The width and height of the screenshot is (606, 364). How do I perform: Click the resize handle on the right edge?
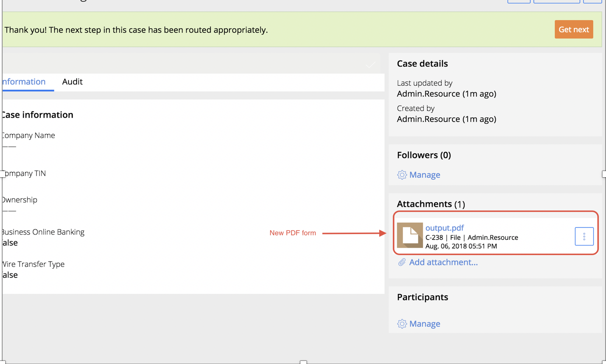[604, 174]
